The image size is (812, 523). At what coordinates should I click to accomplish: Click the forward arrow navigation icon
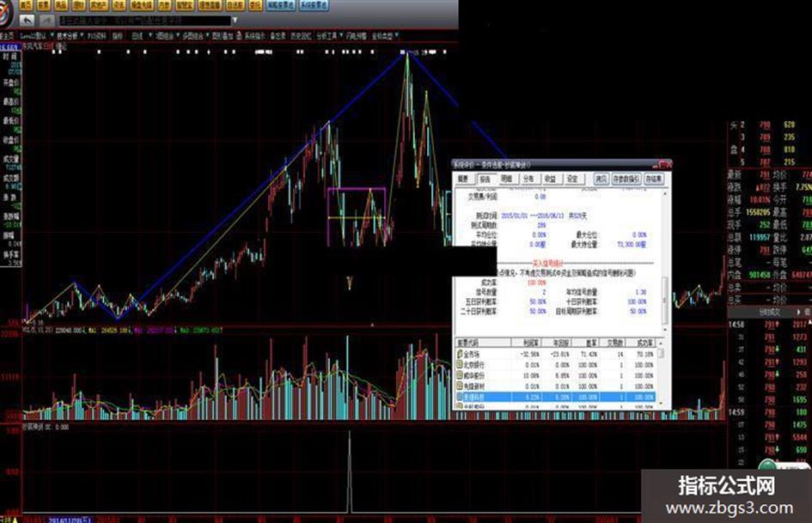[47, 21]
